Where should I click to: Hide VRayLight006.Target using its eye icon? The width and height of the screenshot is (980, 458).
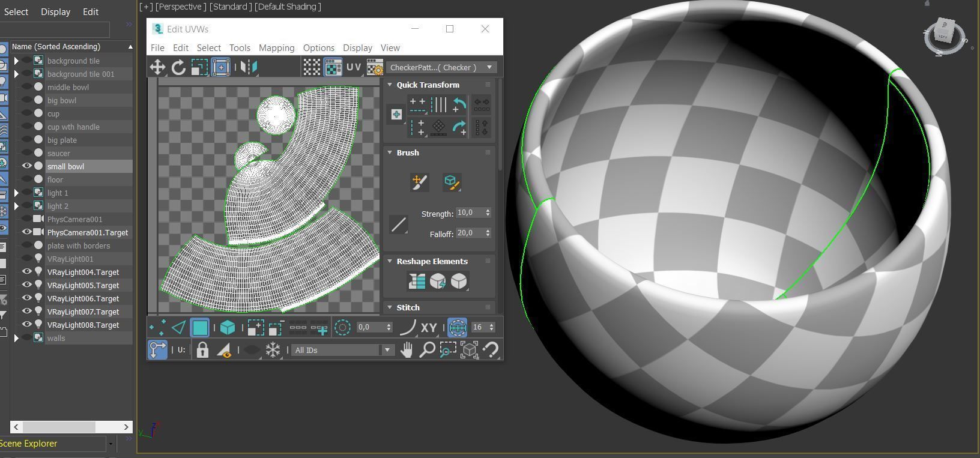click(x=27, y=298)
